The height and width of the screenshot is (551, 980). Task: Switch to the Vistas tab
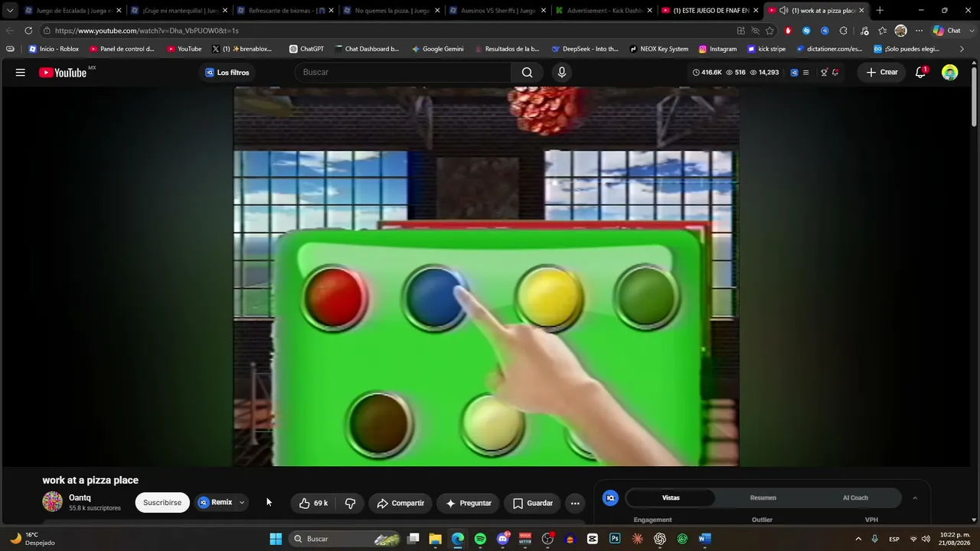point(671,498)
